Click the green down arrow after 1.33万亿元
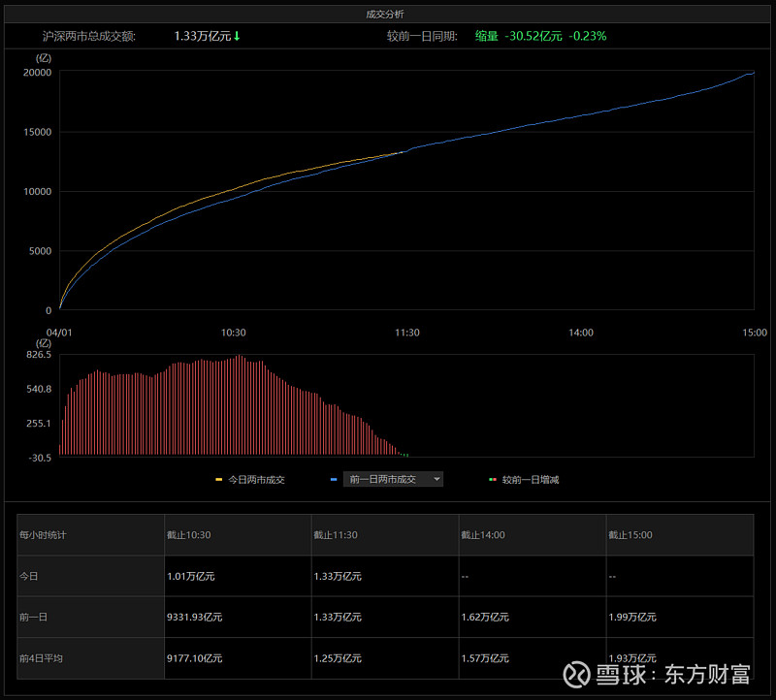 (x=237, y=36)
